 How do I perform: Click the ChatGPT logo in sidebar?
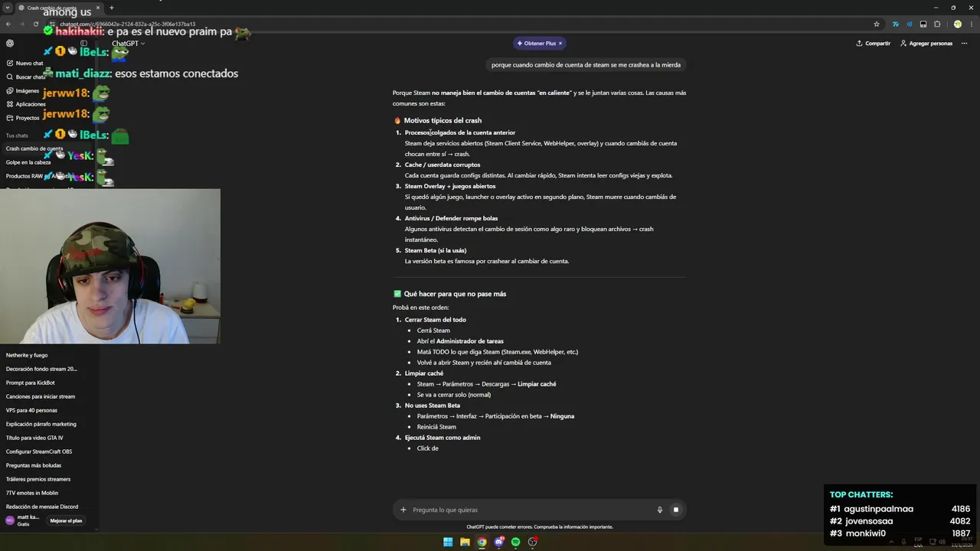(10, 44)
